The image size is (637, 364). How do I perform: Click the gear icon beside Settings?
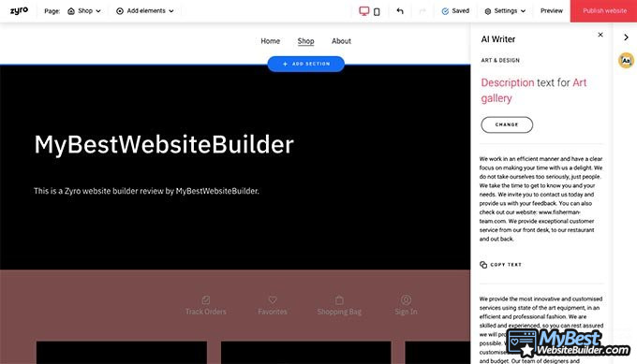[488, 11]
